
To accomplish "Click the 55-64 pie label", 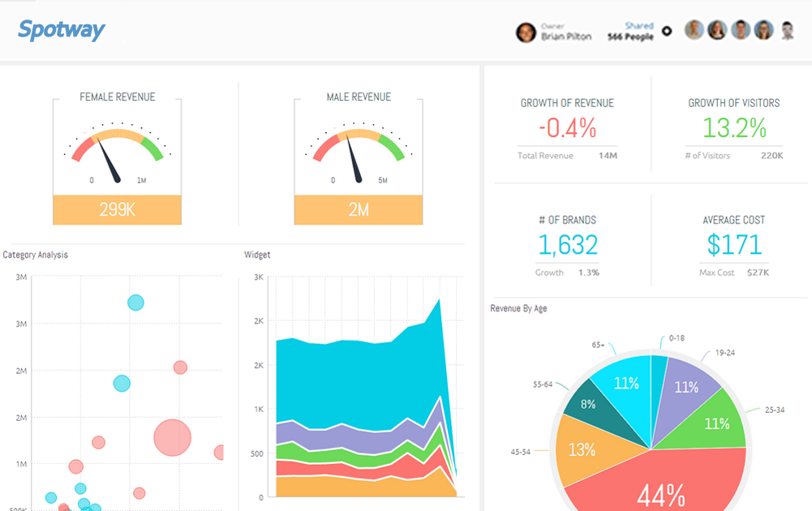I will 543,384.
